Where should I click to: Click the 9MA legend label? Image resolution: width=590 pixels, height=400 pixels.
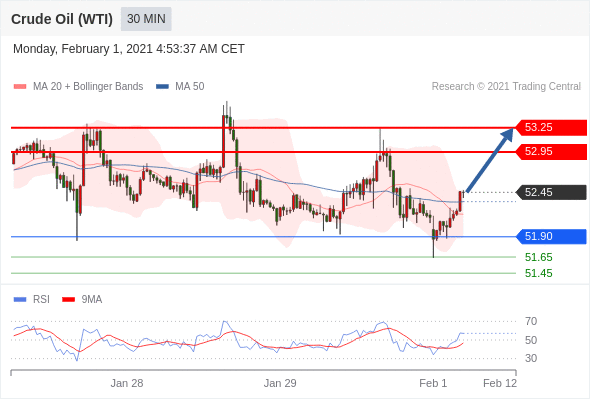[x=92, y=300]
